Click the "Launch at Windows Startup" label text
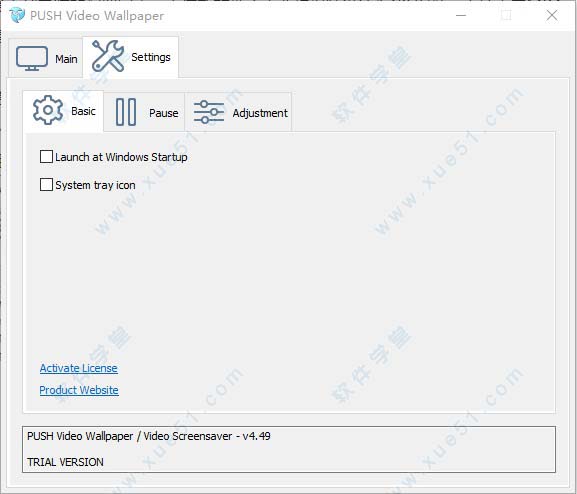This screenshot has width=577, height=494. click(121, 157)
